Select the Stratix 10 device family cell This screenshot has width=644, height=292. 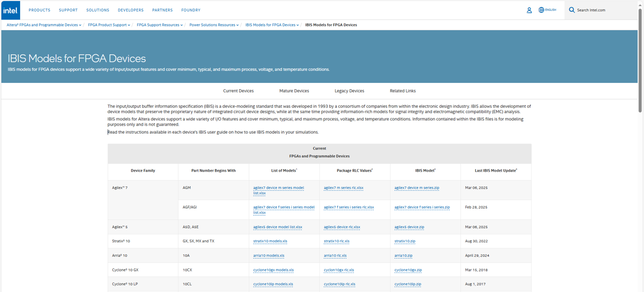143,241
